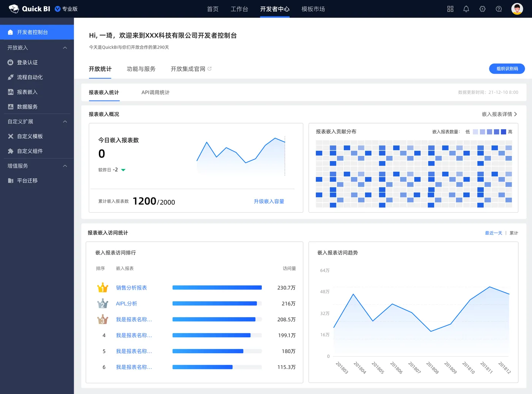532x394 pixels.
Task: Click external link icon beside 开放集成官网
Action: pos(209,69)
